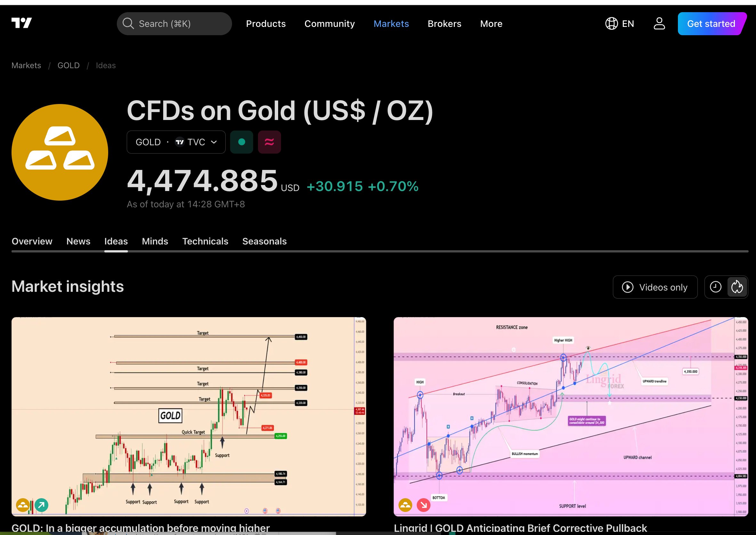Click the GOLD breadcrumb link

pyautogui.click(x=68, y=65)
